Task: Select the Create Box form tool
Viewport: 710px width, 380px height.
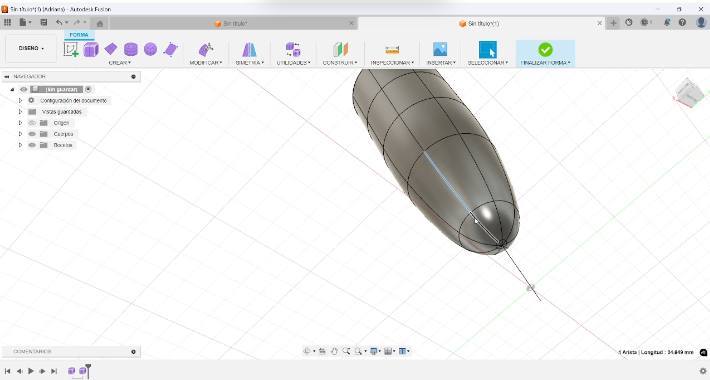Action: [91, 49]
